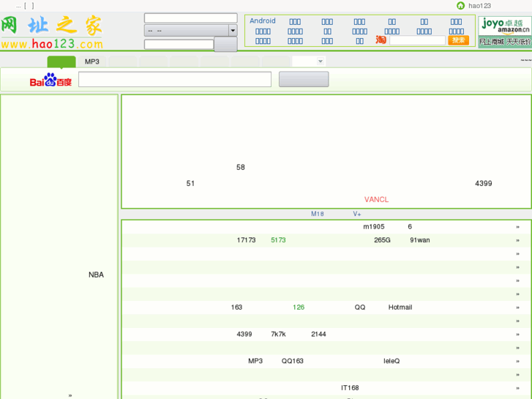This screenshot has height=399, width=532.
Task: Open the 163 mail link
Action: pos(236,307)
